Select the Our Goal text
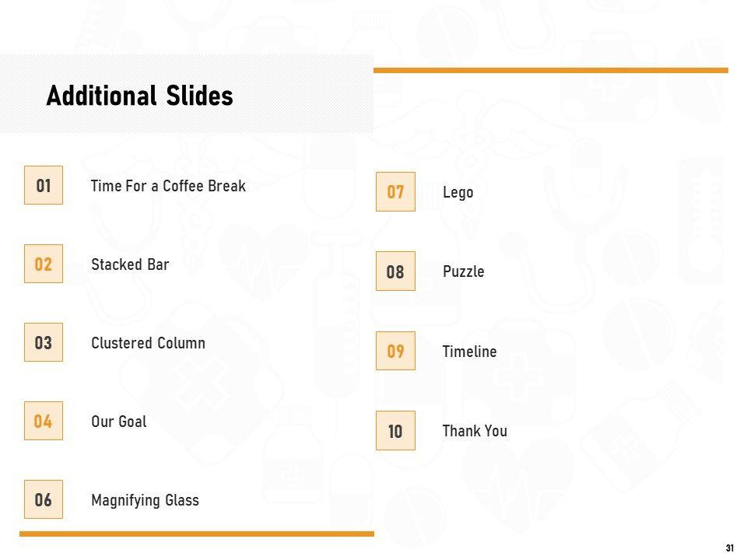 pyautogui.click(x=118, y=422)
